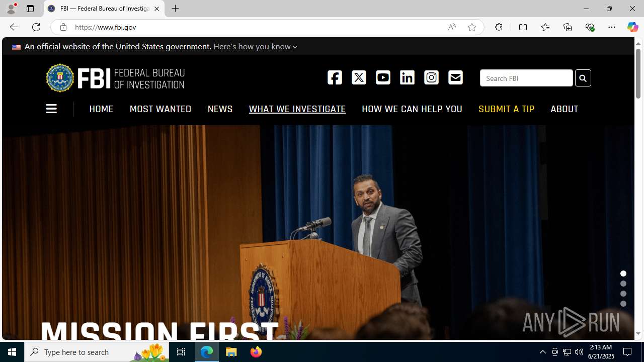Launch Firefox from taskbar

tap(256, 352)
